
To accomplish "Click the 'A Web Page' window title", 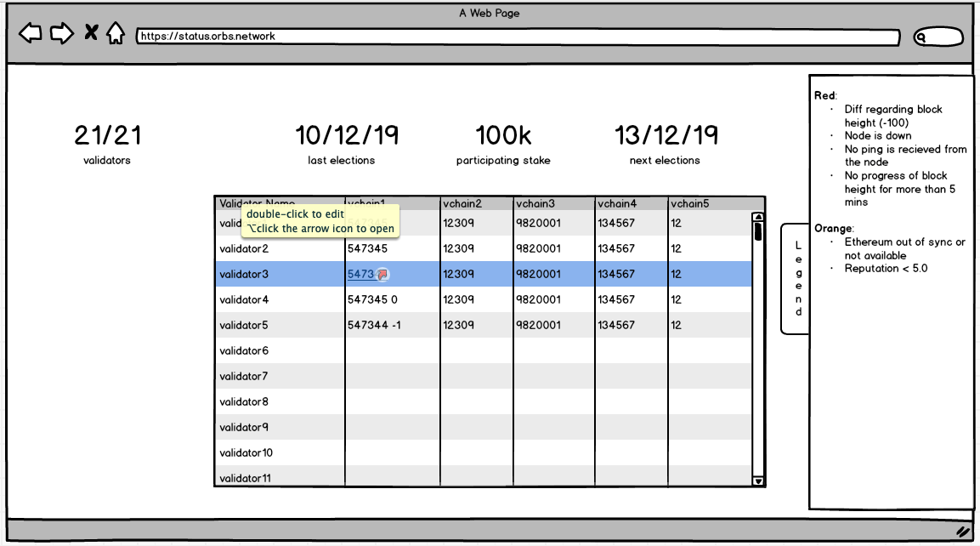I will coord(490,13).
